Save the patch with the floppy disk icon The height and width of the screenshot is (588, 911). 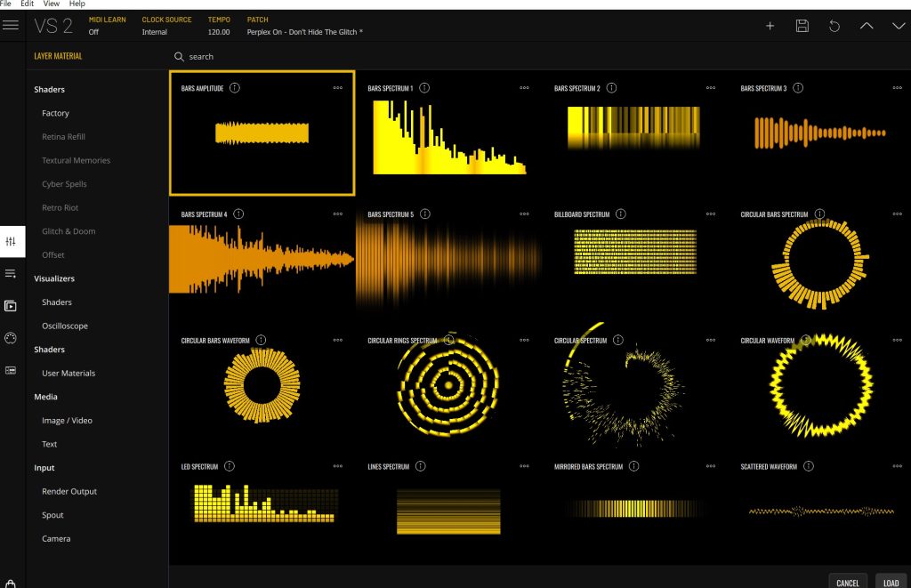802,26
